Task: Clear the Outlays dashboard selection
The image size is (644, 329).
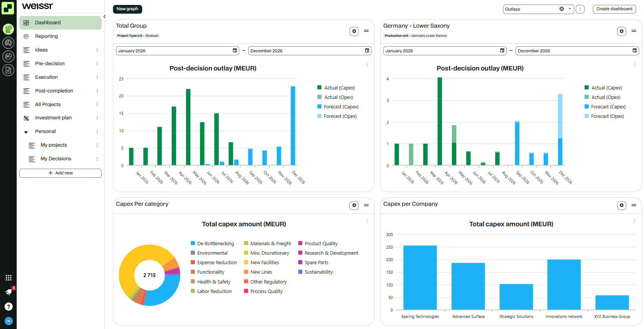Action: (562, 9)
